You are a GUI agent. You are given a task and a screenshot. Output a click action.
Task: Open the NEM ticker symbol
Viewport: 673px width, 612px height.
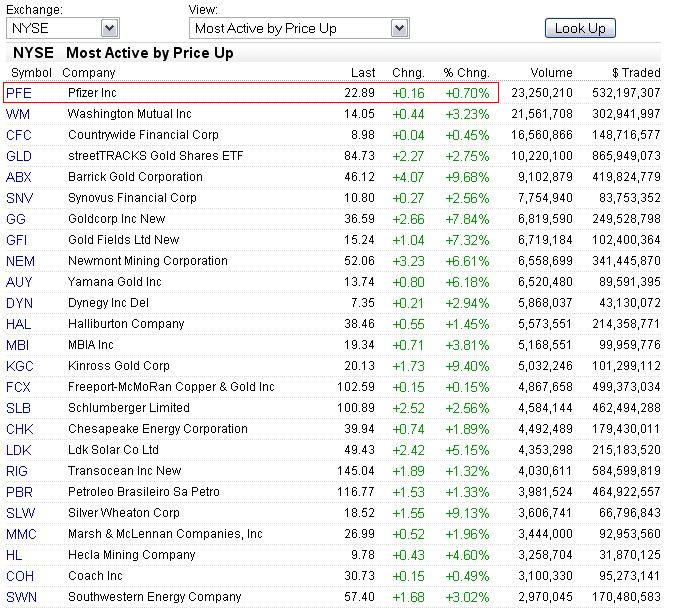(x=20, y=261)
